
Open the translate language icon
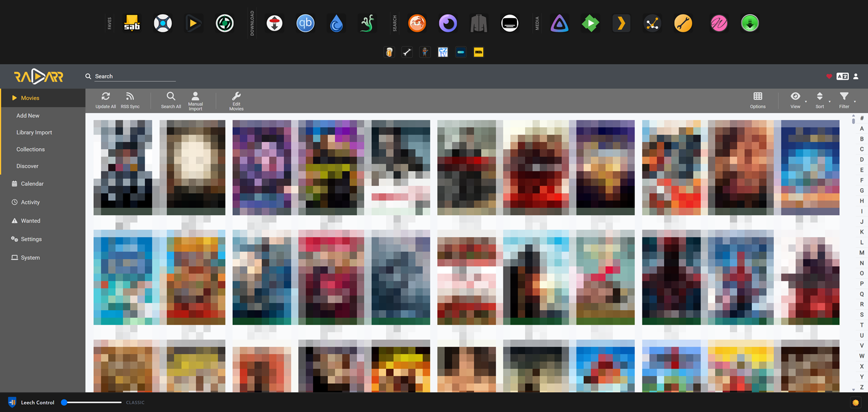(843, 76)
